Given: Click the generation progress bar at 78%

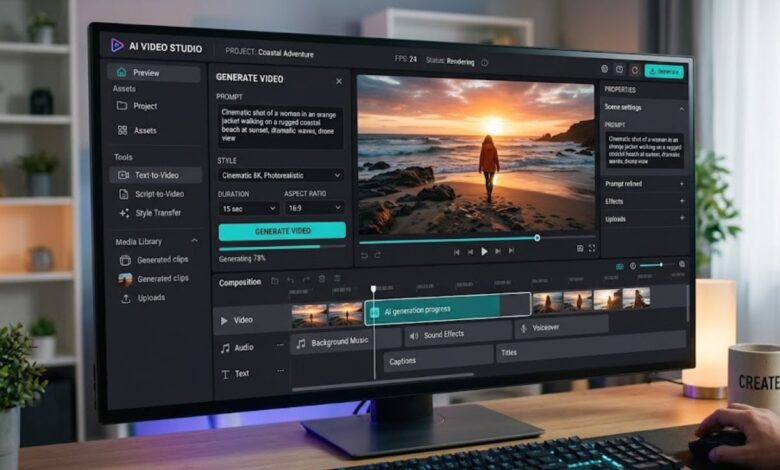Looking at the screenshot, I should tap(282, 247).
